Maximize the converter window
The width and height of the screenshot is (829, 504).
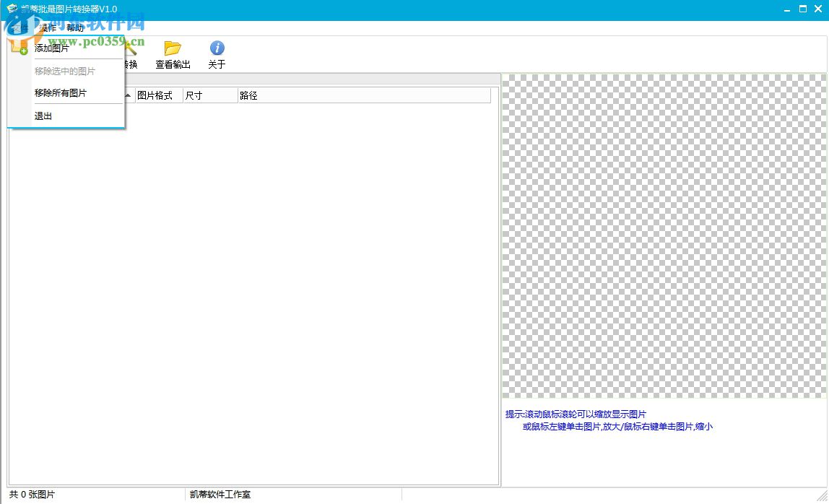coord(802,9)
